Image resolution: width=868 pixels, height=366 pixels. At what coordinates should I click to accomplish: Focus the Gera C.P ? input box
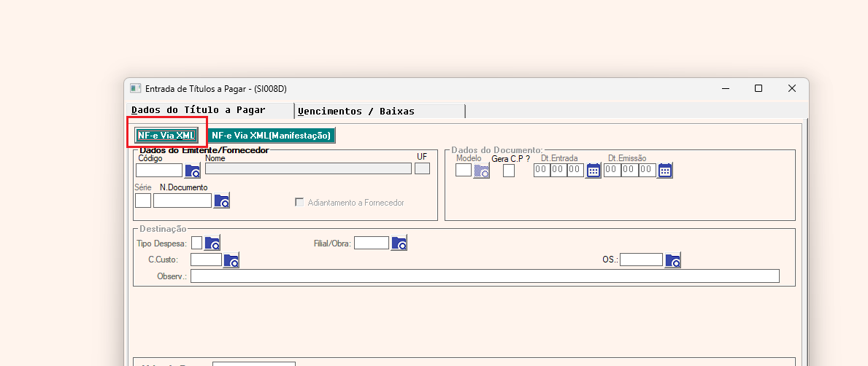[x=509, y=171]
